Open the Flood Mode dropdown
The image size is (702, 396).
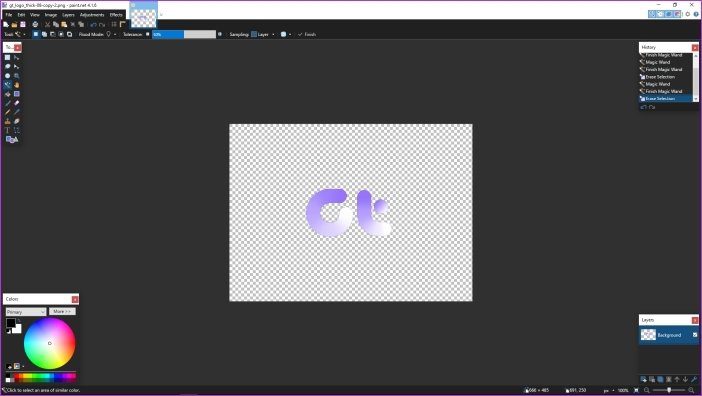[x=111, y=34]
